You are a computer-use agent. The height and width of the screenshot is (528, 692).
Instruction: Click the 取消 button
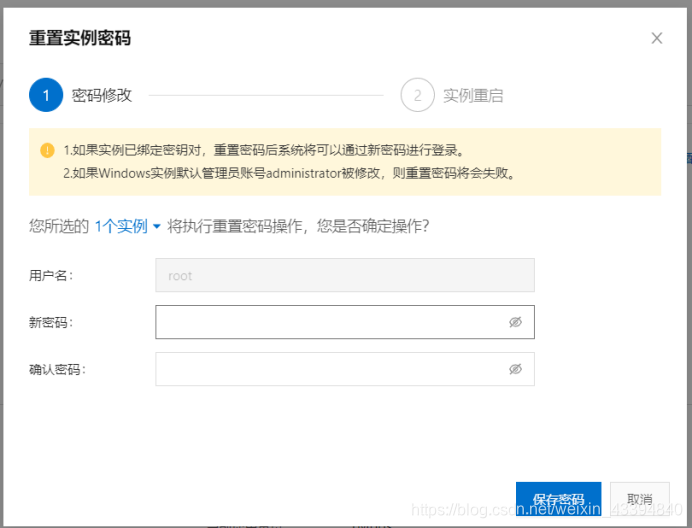tap(639, 499)
